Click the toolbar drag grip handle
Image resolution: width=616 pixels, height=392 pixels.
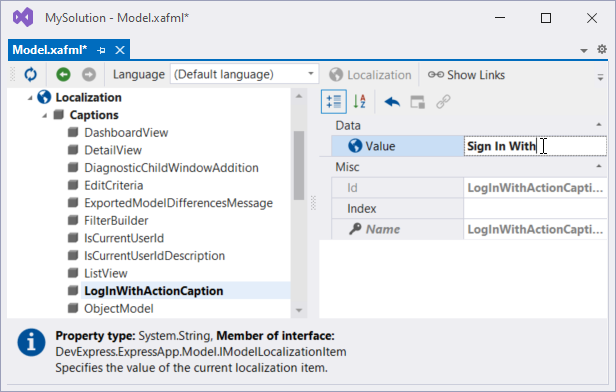(13, 74)
